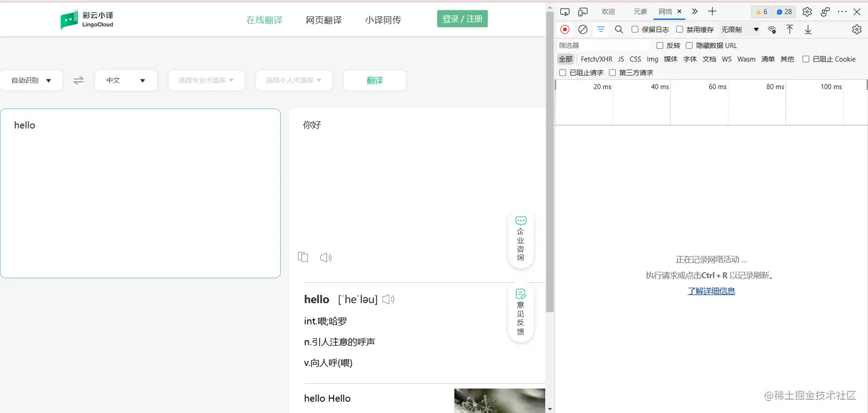Export HAR with the down arrow
Viewport: 868px width, 413px height.
[808, 29]
